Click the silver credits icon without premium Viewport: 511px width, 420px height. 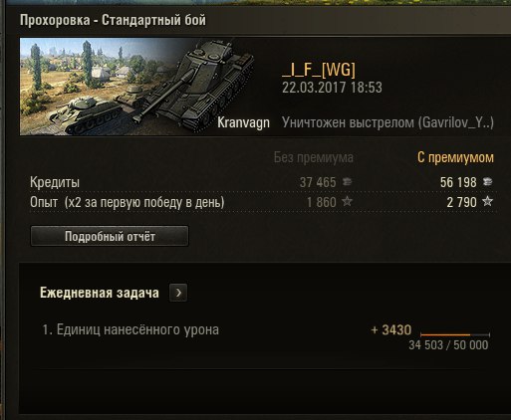347,182
